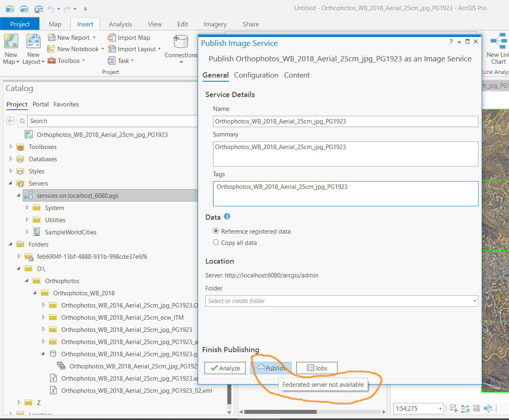Click the Connections database icon
This screenshot has width=509, height=420.
click(181, 42)
